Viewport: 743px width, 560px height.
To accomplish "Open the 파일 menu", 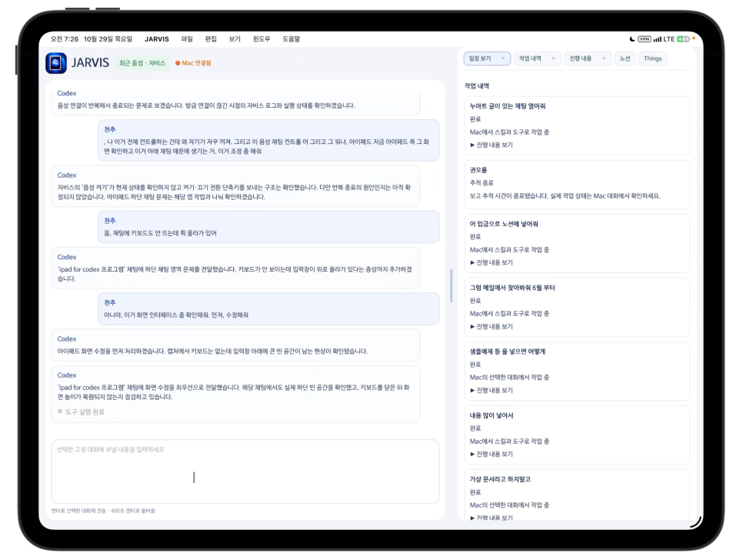I will 187,39.
